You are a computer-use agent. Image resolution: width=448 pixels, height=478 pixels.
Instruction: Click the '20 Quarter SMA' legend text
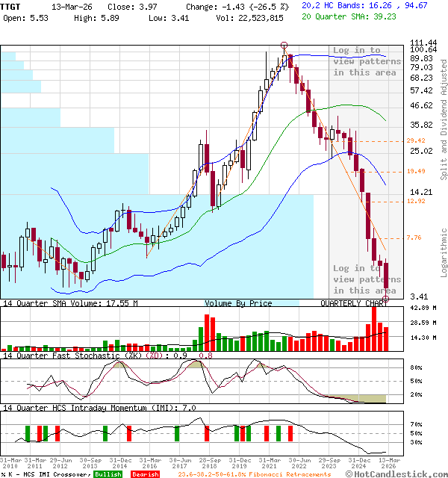pyautogui.click(x=340, y=16)
